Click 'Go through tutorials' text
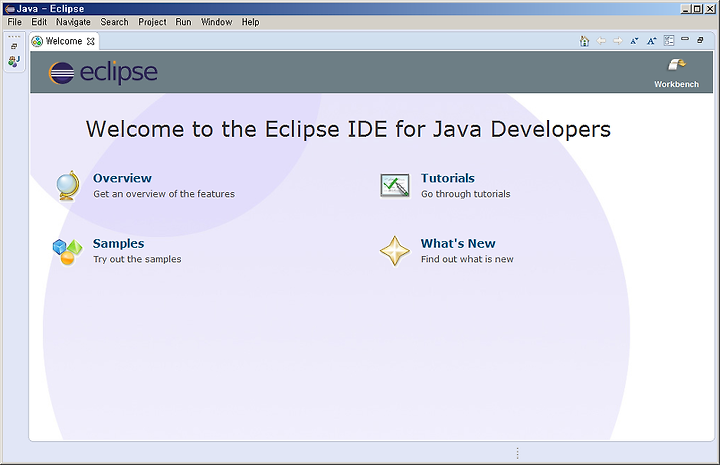 466,194
